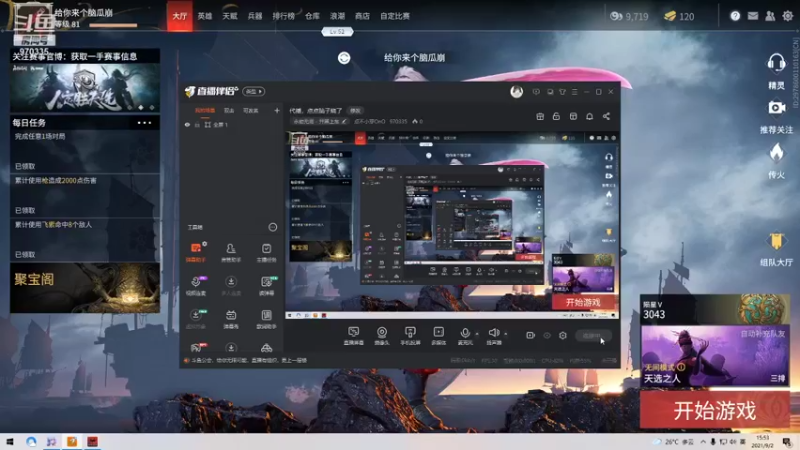Open 组队大厅 team lobby icon
Screen dimensions: 800x450
click(x=776, y=241)
